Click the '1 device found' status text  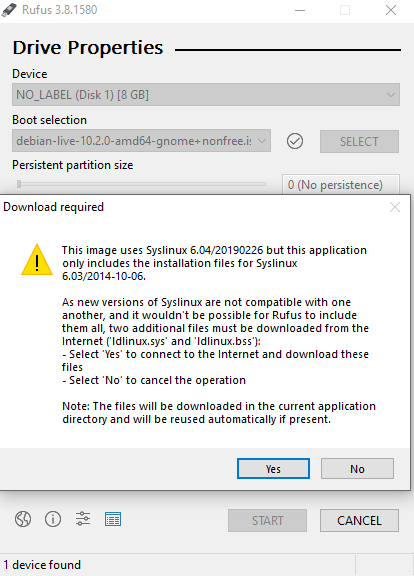(42, 565)
